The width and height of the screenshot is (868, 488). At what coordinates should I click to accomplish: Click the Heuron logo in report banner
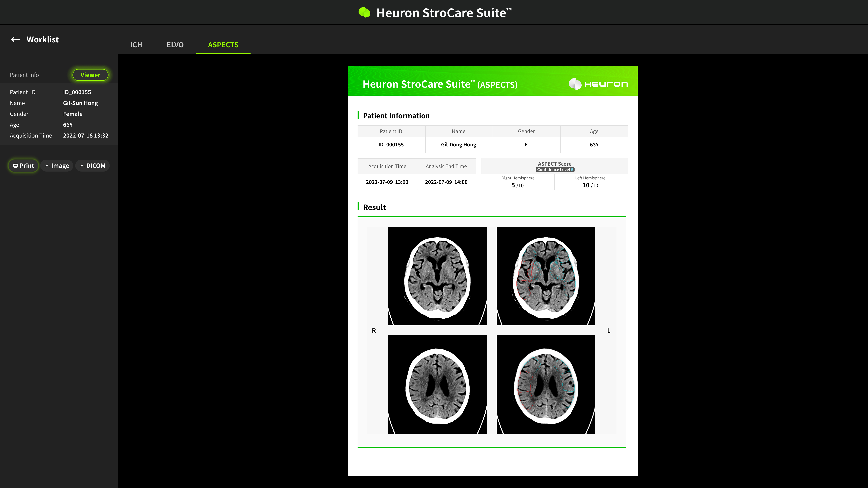pos(598,84)
